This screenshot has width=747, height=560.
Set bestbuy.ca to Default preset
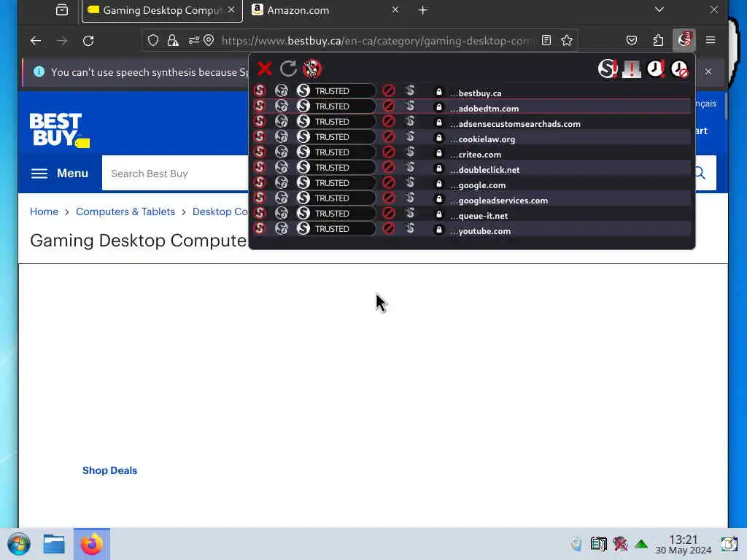(260, 90)
